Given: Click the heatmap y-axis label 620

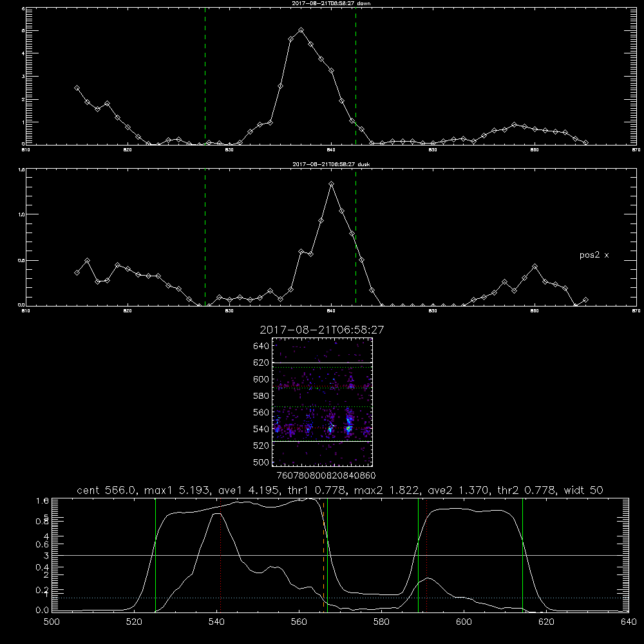Looking at the screenshot, I should click(261, 363).
